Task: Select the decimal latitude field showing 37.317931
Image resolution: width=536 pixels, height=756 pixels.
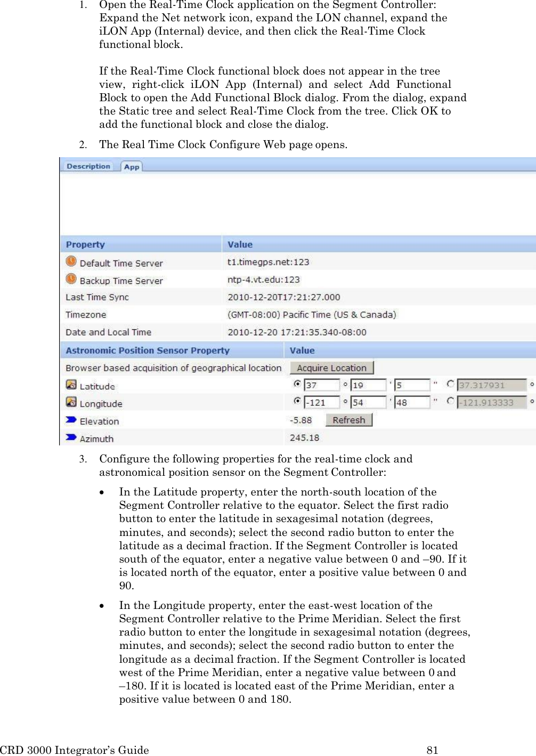Action: (490, 385)
